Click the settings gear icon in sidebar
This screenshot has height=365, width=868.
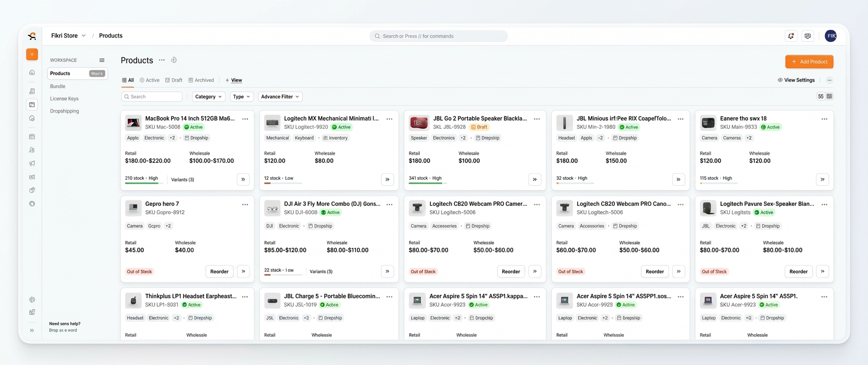click(32, 300)
